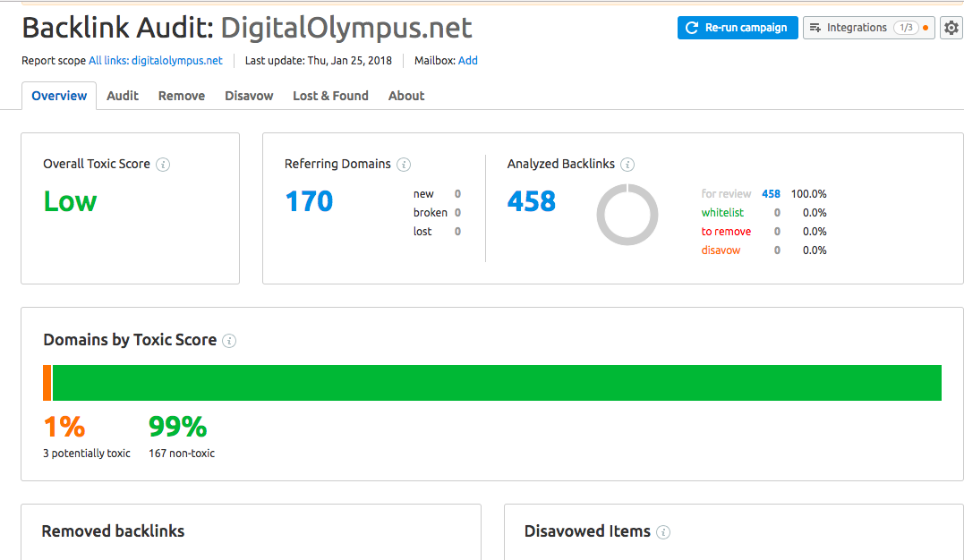
Task: Open the Integrations button
Action: coord(869,28)
